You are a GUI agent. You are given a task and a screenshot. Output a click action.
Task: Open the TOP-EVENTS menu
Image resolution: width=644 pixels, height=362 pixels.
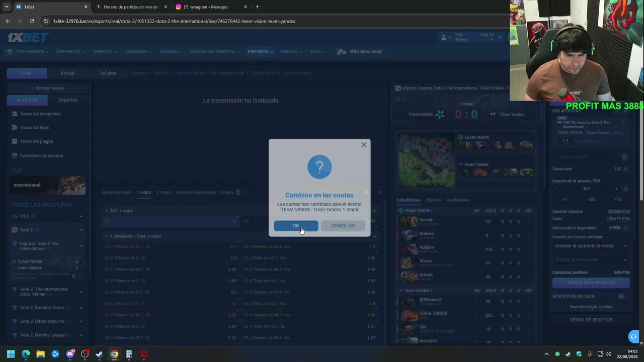(x=28, y=52)
